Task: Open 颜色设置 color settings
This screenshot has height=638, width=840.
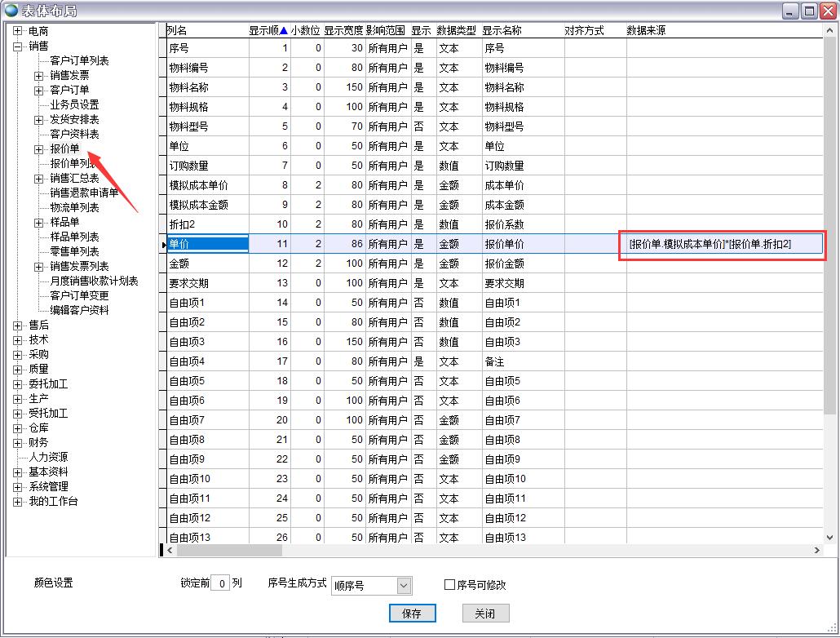Action: pyautogui.click(x=53, y=583)
